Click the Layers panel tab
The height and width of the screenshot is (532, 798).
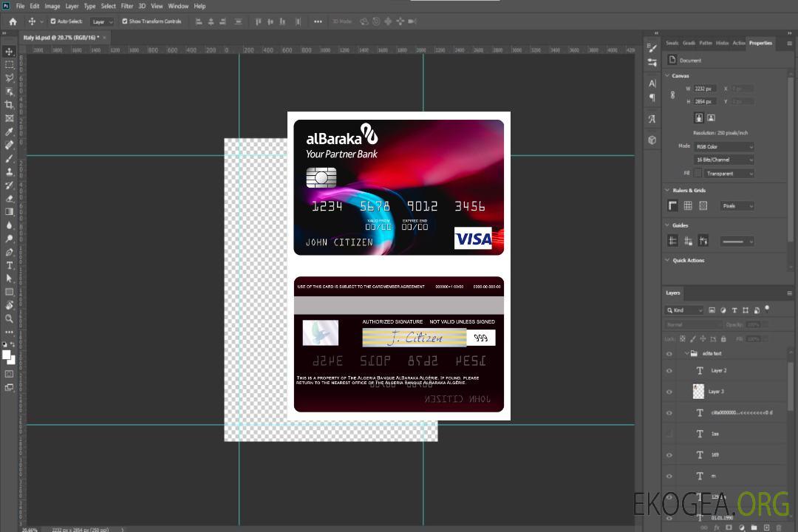[673, 293]
